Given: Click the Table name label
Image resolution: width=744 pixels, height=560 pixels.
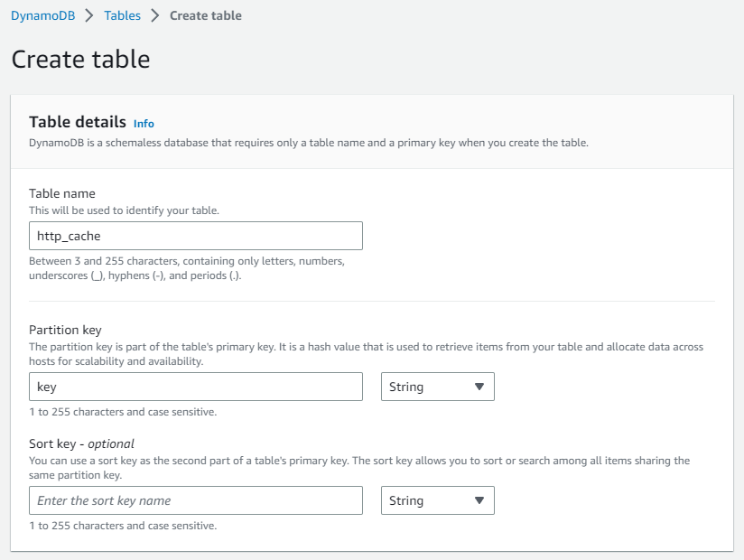Looking at the screenshot, I should [x=62, y=193].
